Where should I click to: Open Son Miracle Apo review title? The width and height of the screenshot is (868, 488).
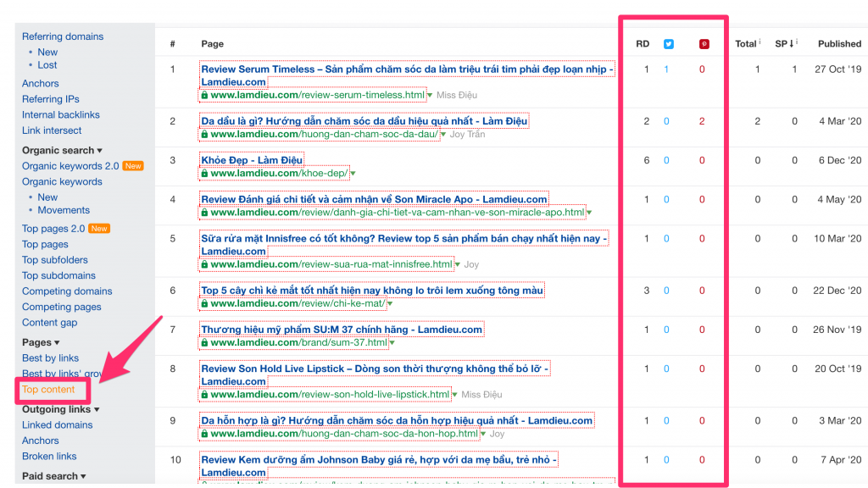[374, 200]
